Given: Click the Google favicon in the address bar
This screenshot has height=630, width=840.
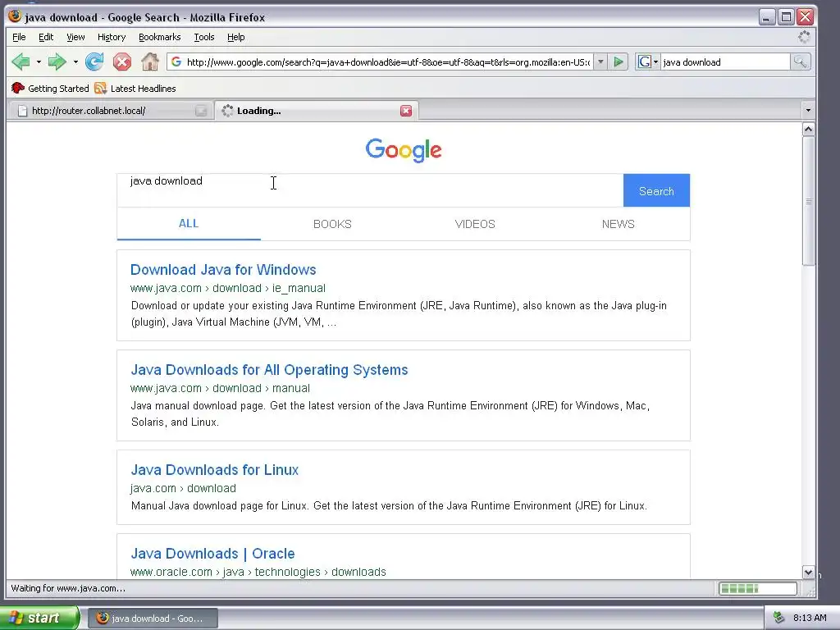Looking at the screenshot, I should 176,62.
